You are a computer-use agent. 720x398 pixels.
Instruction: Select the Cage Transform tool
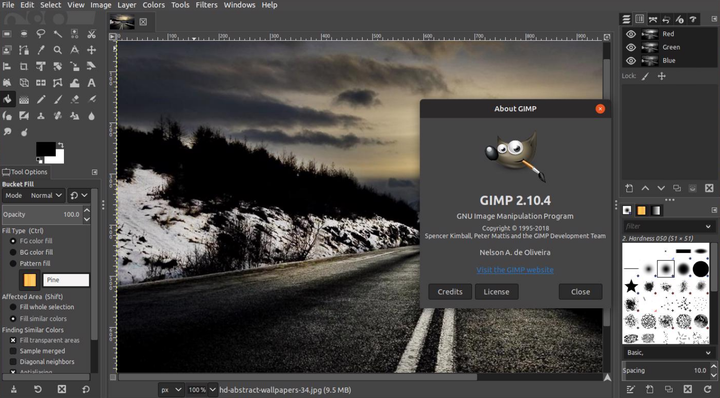click(x=58, y=83)
